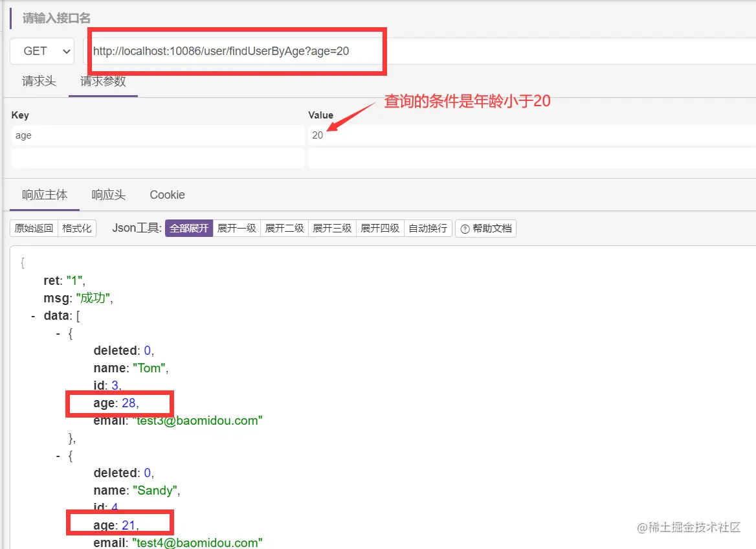Click the email test3@baomidou.com

coord(197,421)
